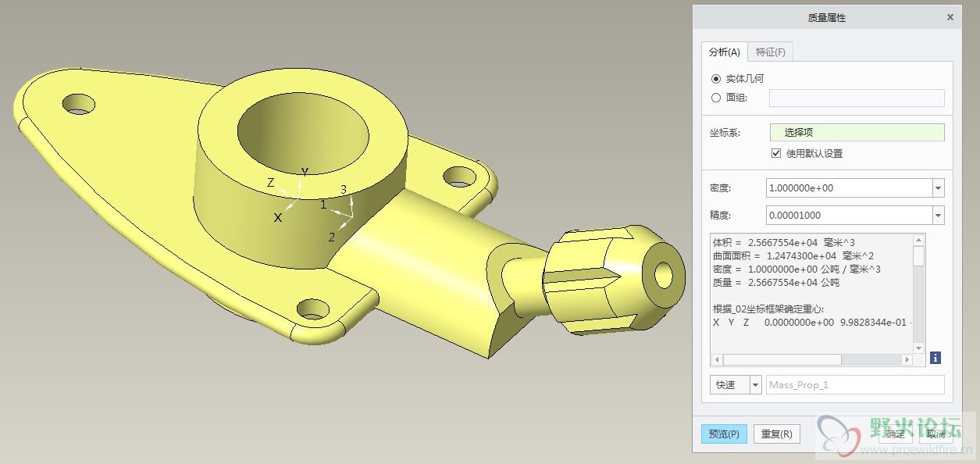Click the results box horizontal scrollbar thumb

point(782,360)
